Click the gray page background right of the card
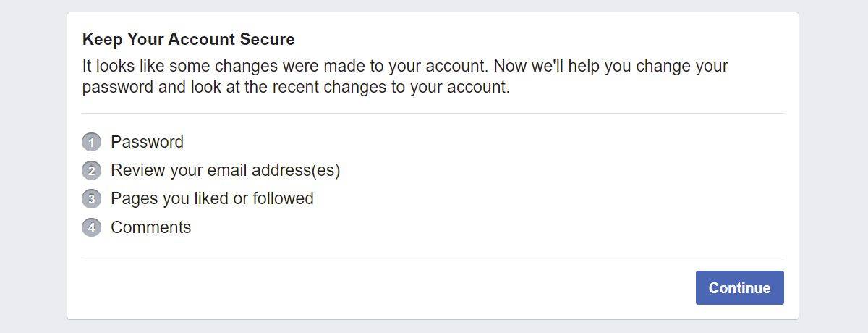 [x=833, y=166]
